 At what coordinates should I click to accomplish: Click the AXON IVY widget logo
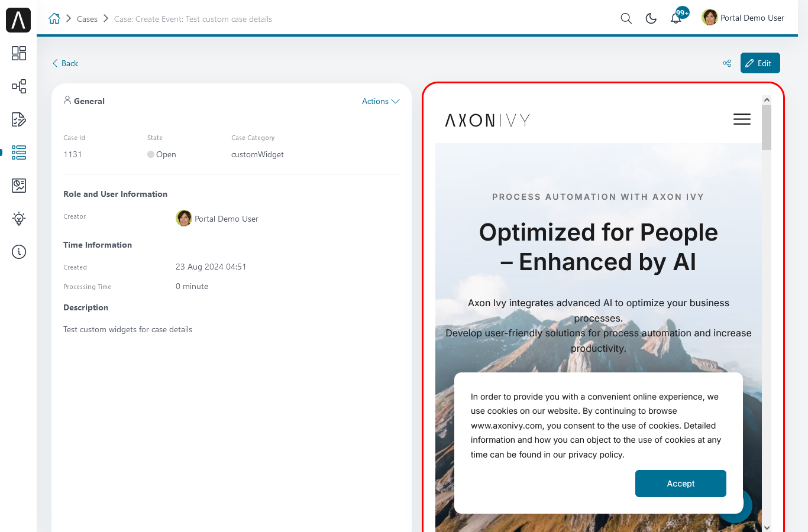tap(487, 121)
